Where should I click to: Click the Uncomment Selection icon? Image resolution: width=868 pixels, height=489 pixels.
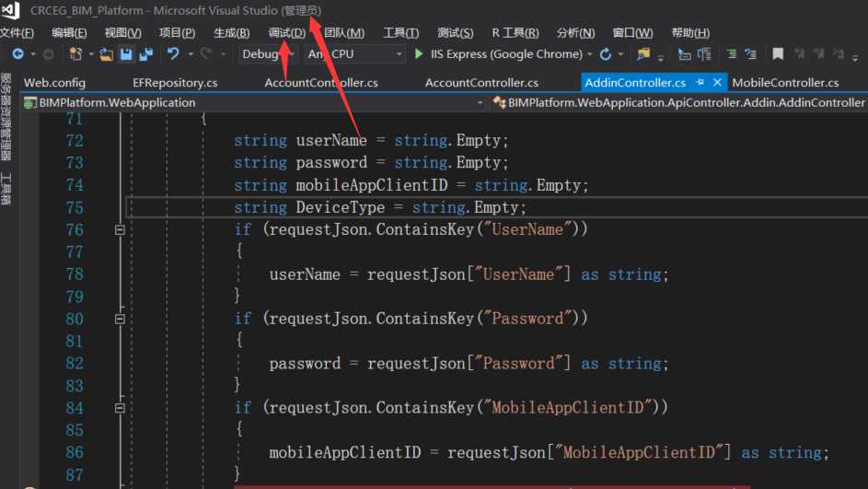[751, 53]
